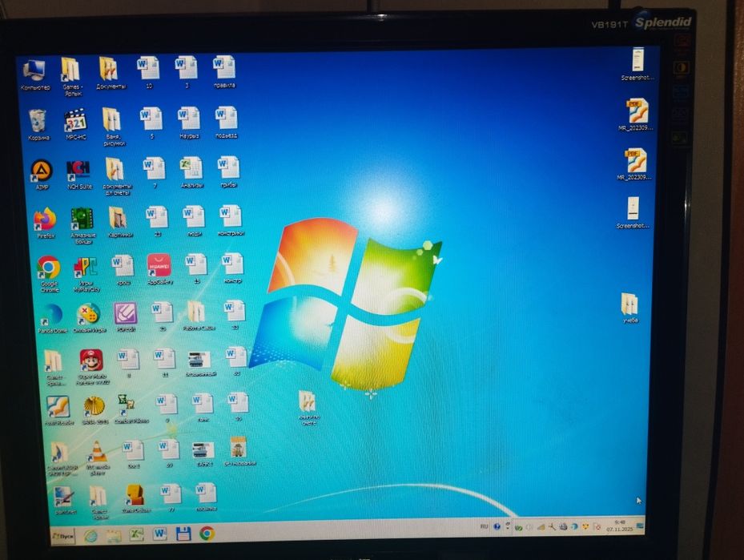744x560 pixels.
Task: Open the yellow block game shortcut
Action: click(135, 498)
